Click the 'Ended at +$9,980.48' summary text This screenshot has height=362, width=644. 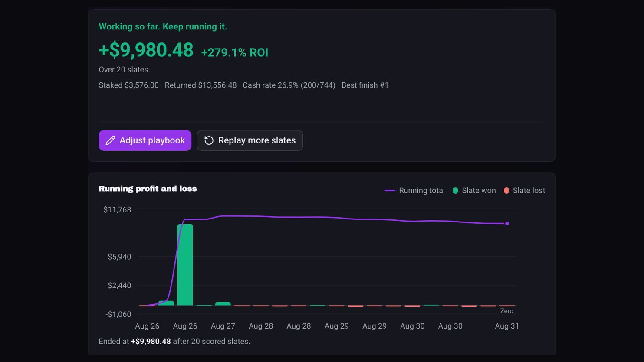point(174,342)
